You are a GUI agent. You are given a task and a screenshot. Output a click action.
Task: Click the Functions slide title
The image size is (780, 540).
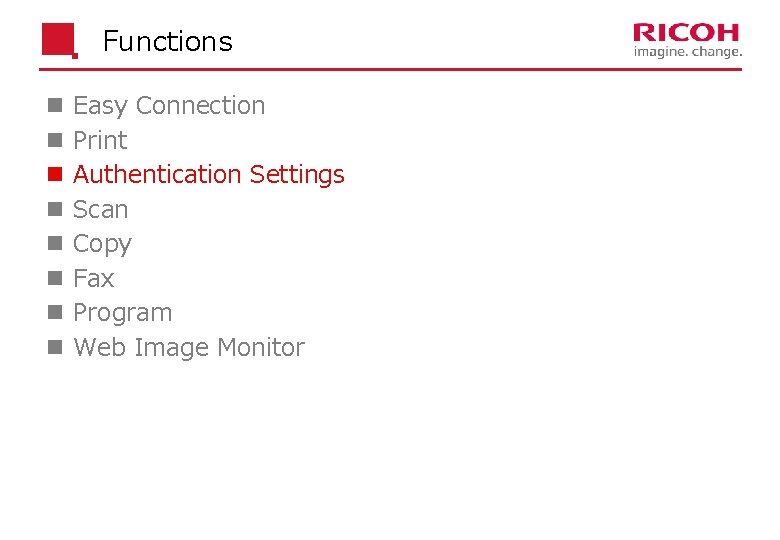(x=168, y=41)
